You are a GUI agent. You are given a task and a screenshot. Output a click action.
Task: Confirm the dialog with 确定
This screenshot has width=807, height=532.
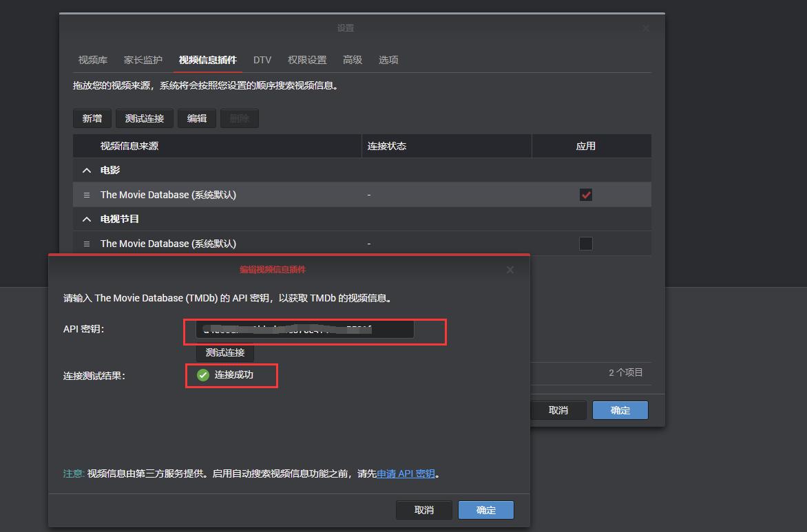(x=485, y=509)
